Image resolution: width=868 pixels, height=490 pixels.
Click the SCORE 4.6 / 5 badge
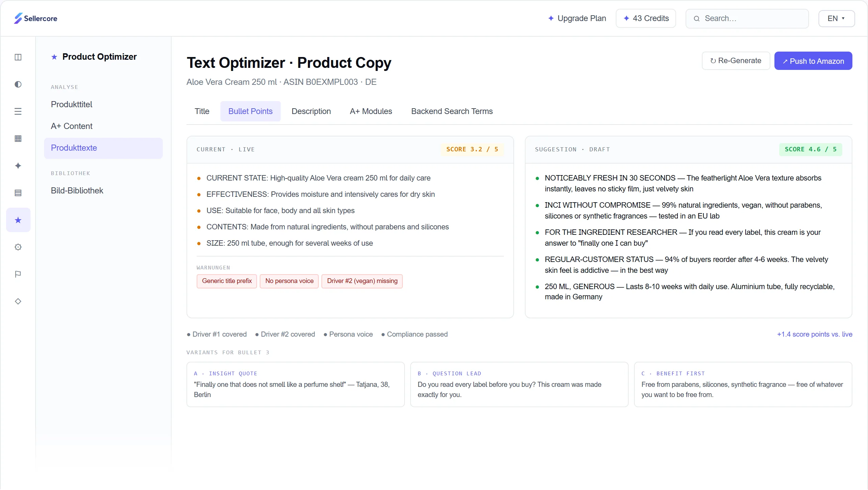(x=811, y=149)
